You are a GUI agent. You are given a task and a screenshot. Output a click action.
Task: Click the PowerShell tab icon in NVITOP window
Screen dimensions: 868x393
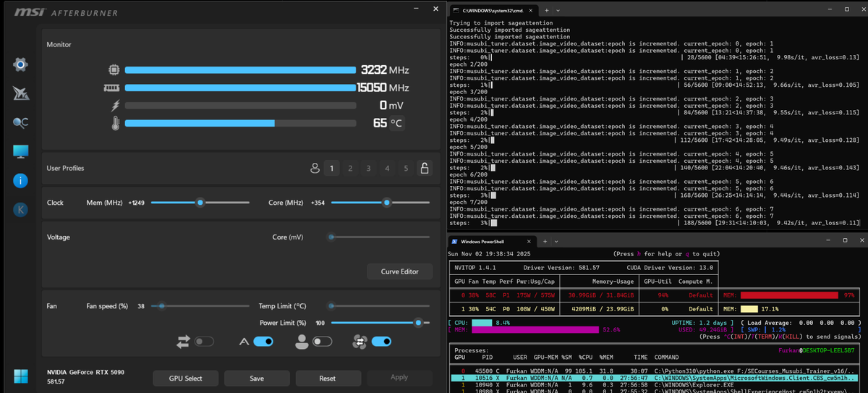pyautogui.click(x=454, y=241)
